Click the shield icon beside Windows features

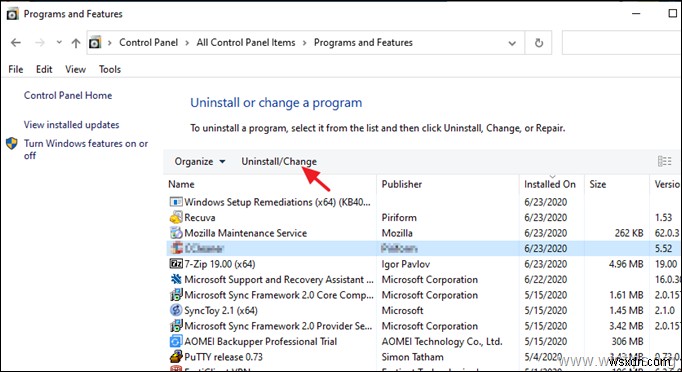(x=12, y=144)
